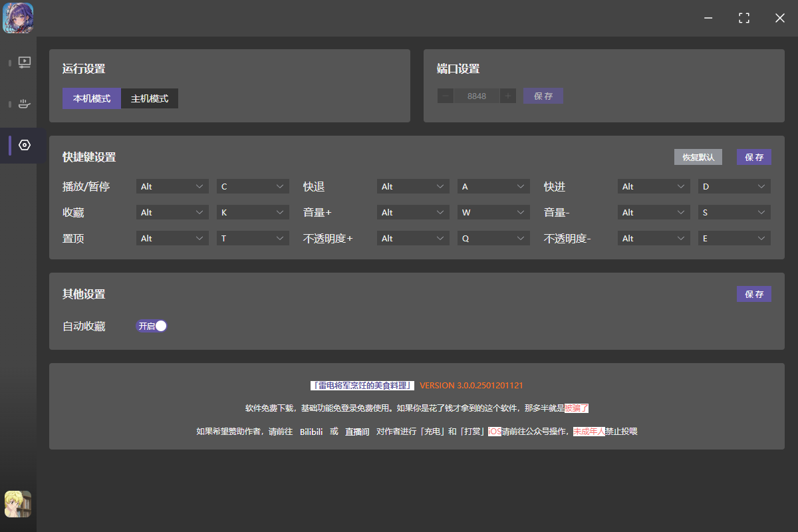The width and height of the screenshot is (798, 532).
Task: Toggle fullscreen with the window maximize icon
Action: pos(744,18)
